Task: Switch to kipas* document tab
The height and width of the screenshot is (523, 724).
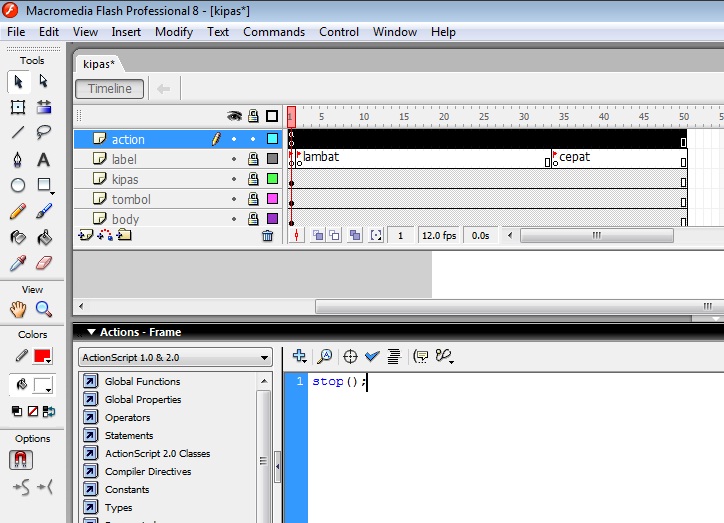Action: pyautogui.click(x=99, y=64)
